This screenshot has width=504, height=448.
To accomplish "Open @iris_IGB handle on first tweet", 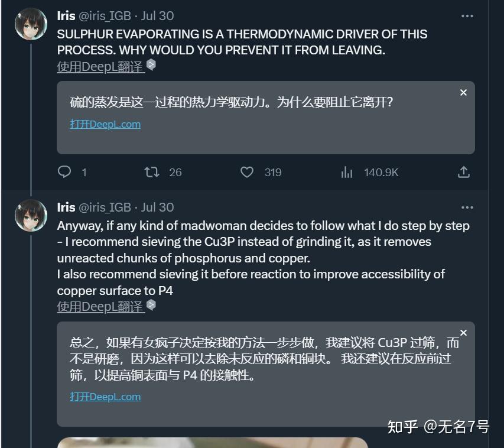I will coord(105,16).
